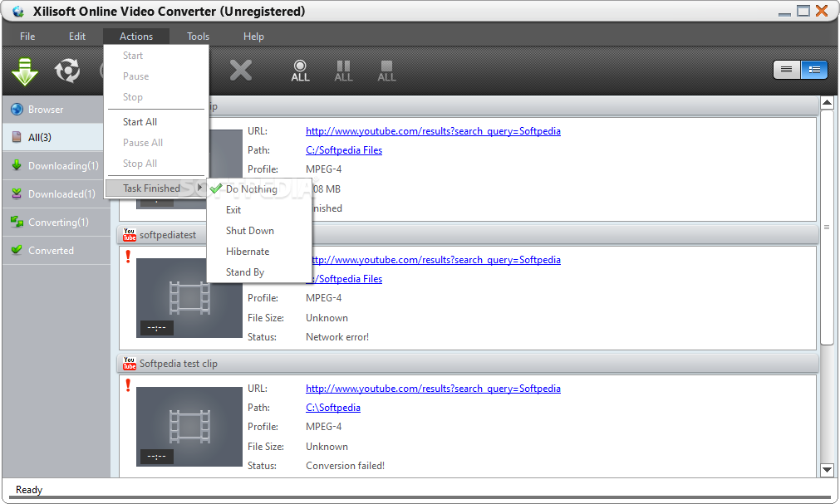Click scrollbar up arrow
The width and height of the screenshot is (840, 504).
(x=827, y=103)
